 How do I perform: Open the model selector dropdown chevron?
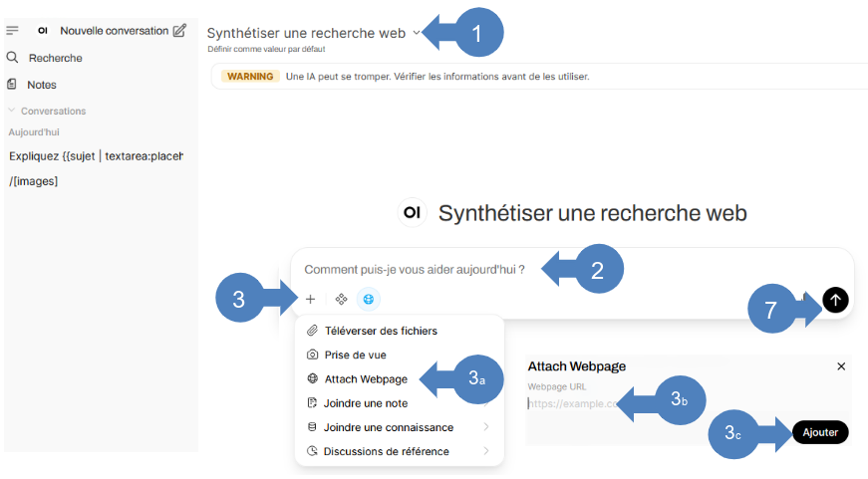coord(416,33)
